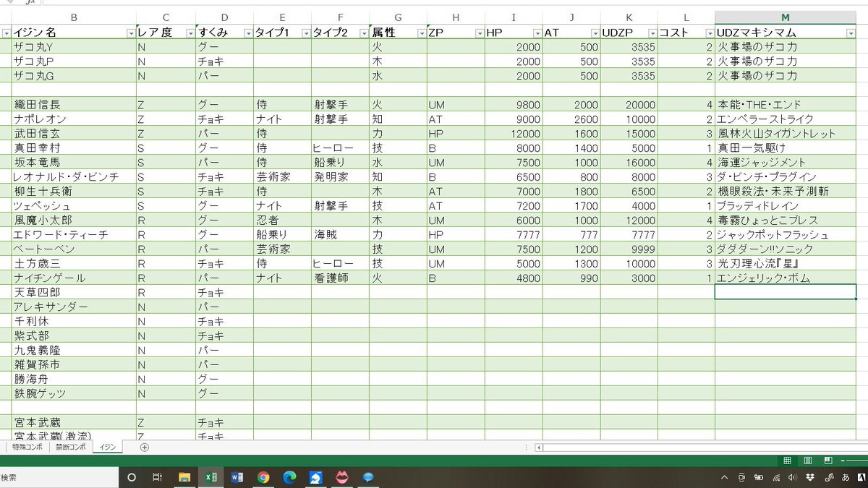Switch to Normal view in status bar
868x488 pixels.
(787, 461)
